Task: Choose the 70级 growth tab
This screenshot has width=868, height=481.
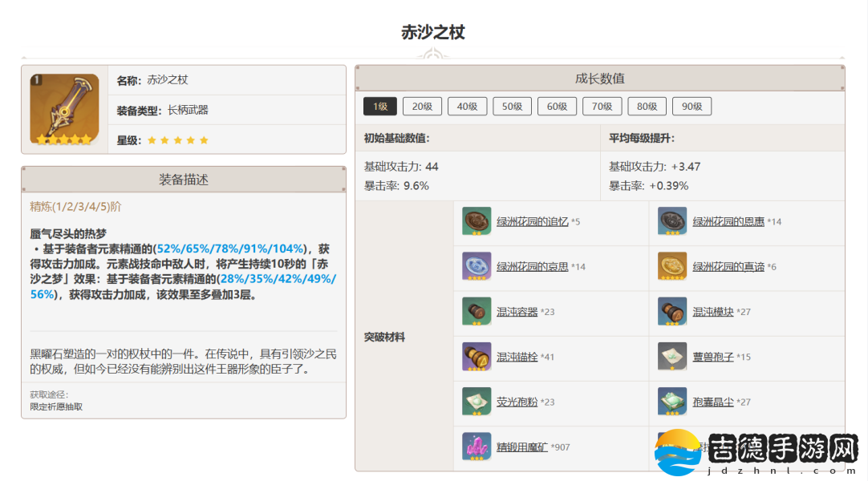Action: (x=602, y=107)
